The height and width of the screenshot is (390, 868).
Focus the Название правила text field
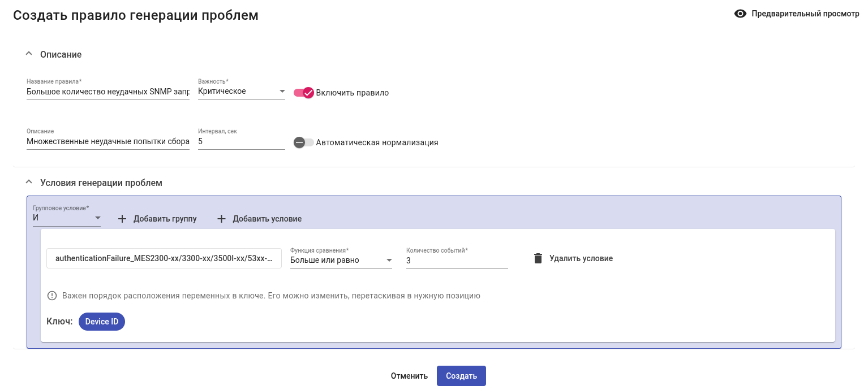108,92
